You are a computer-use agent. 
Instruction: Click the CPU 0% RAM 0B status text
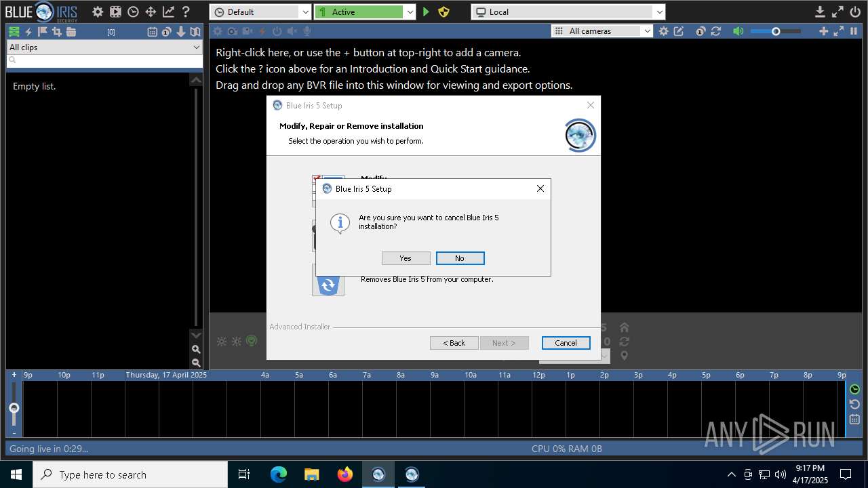pos(567,449)
